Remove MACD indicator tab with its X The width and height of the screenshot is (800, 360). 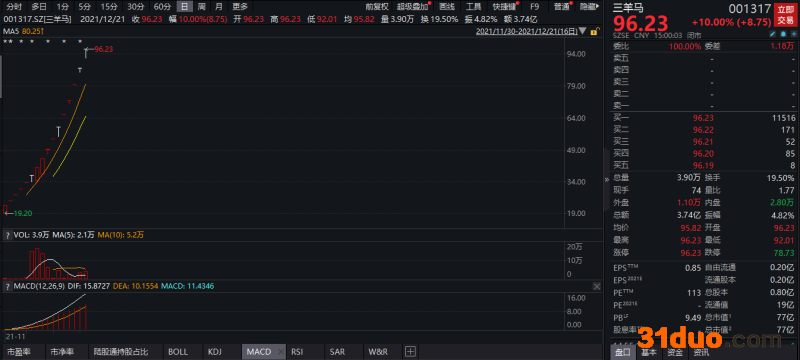pos(281,352)
